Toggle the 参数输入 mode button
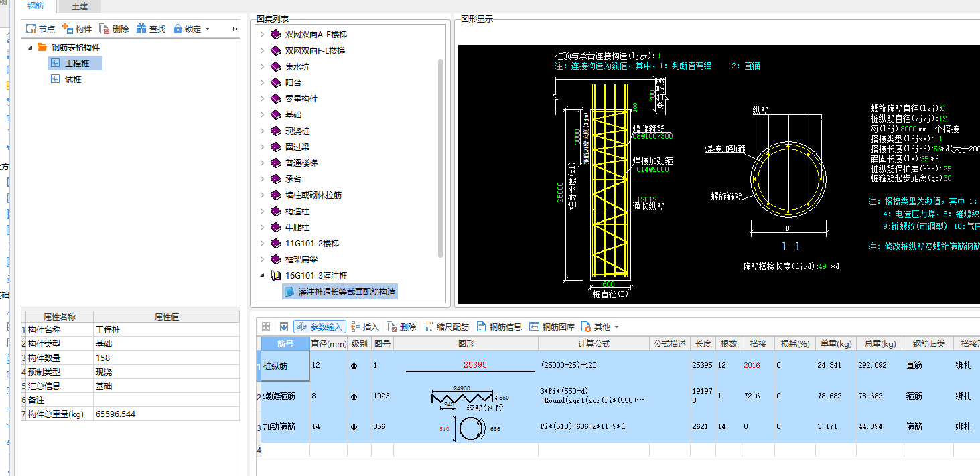This screenshot has height=476, width=980. [x=320, y=327]
